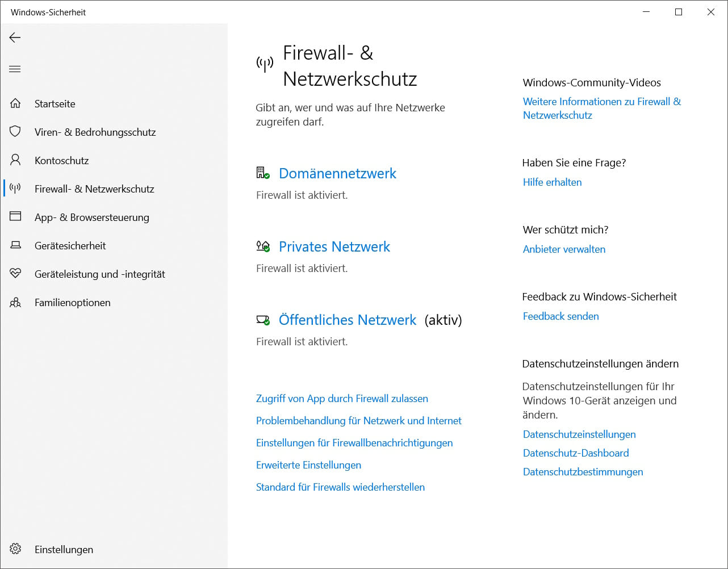Open the Datenschutz-Dashboard link
The width and height of the screenshot is (728, 569).
point(576,453)
